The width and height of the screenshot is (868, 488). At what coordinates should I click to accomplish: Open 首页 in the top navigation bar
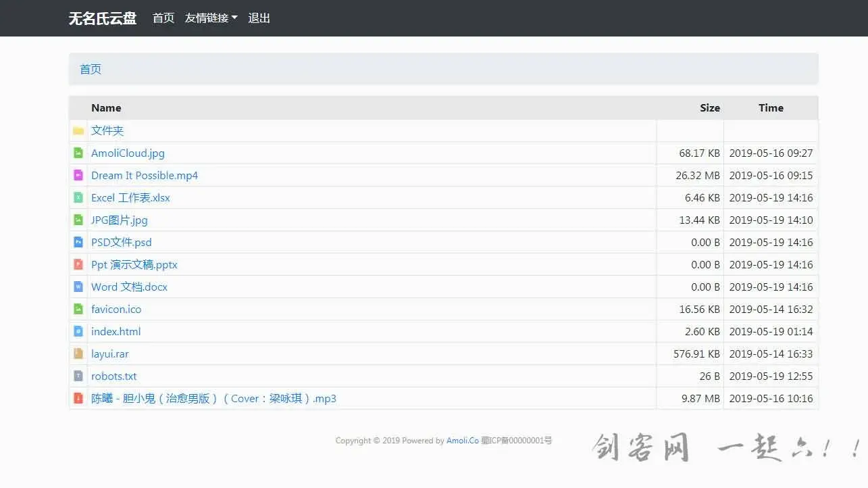(163, 18)
